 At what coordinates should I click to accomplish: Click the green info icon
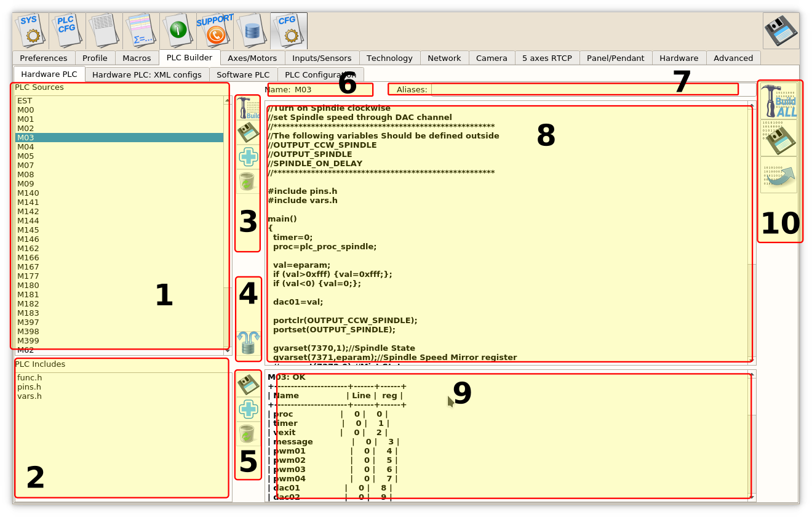click(x=178, y=30)
